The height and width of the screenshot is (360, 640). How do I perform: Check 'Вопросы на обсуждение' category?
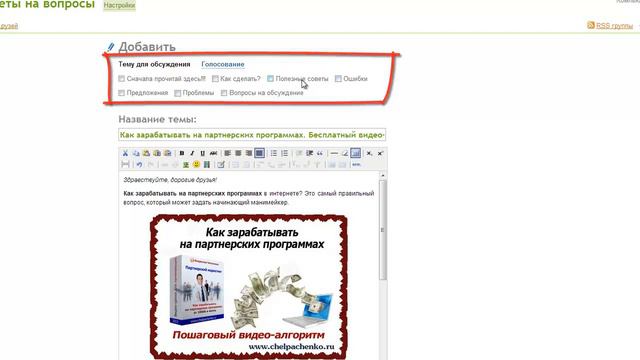pyautogui.click(x=224, y=93)
